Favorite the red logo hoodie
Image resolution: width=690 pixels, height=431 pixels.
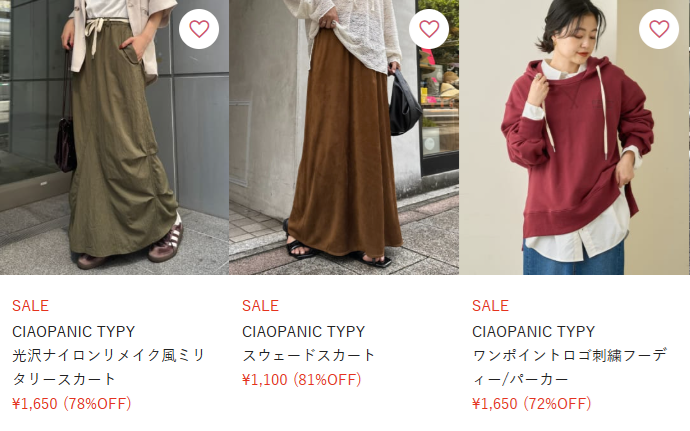point(659,29)
